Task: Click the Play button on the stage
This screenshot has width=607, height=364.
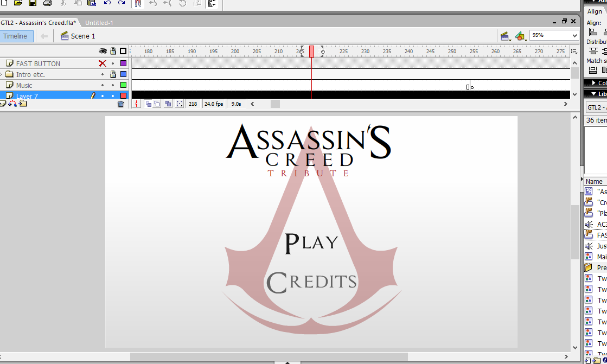Action: [x=311, y=243]
